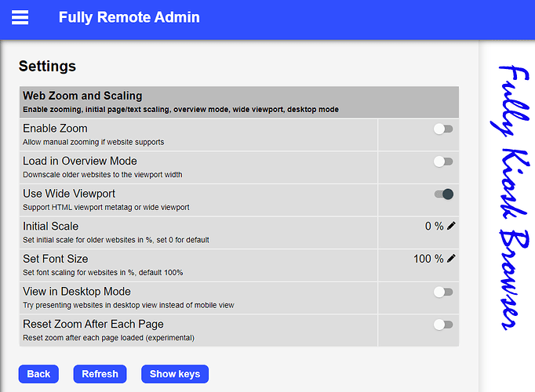The height and width of the screenshot is (392, 535).
Task: Click the Set Font Size 100 % value
Action: (x=428, y=259)
